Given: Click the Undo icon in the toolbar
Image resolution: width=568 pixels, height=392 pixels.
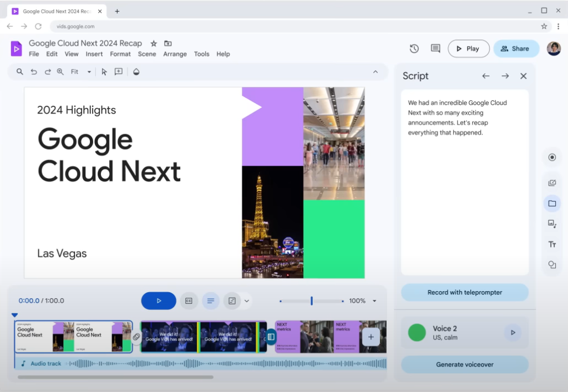Looking at the screenshot, I should click(x=33, y=72).
